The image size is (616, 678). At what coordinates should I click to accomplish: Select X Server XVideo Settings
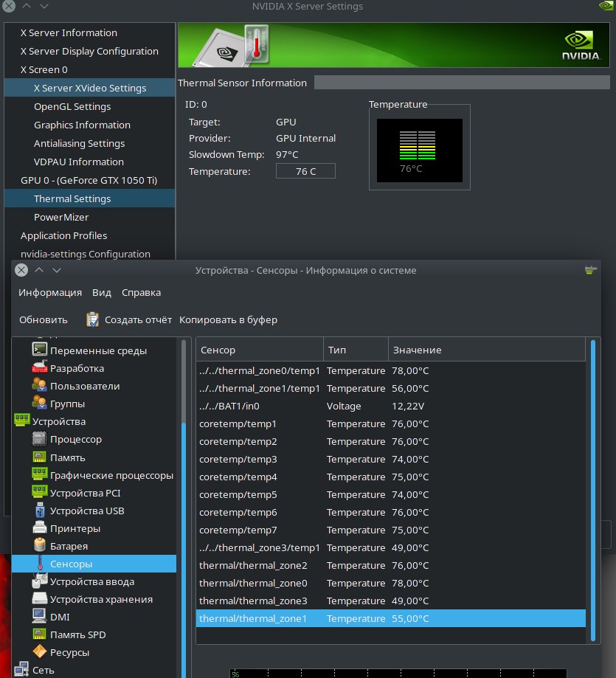(89, 88)
